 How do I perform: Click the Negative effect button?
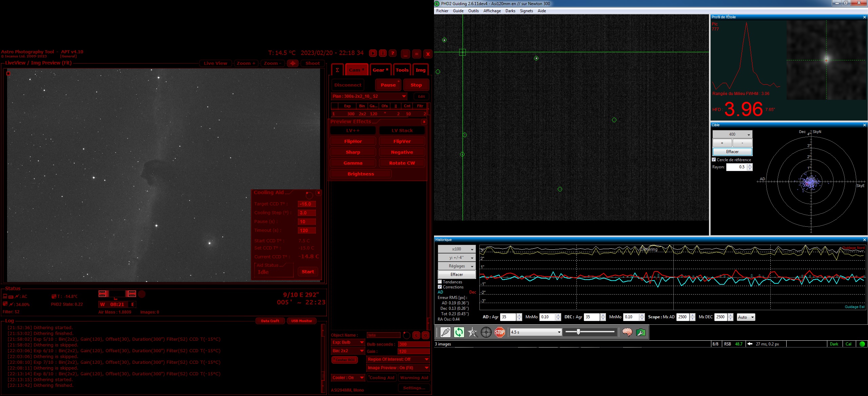point(402,152)
